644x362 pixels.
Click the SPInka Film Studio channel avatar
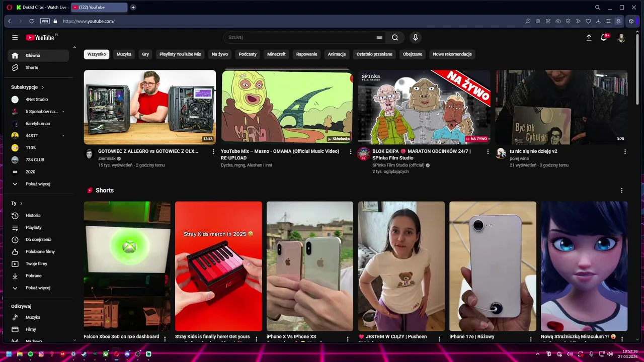(x=363, y=154)
